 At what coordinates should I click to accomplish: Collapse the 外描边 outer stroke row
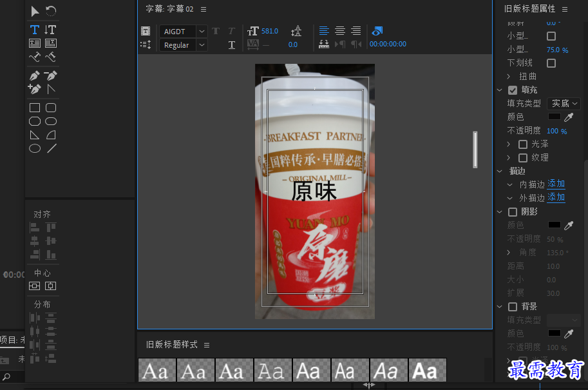coord(509,198)
